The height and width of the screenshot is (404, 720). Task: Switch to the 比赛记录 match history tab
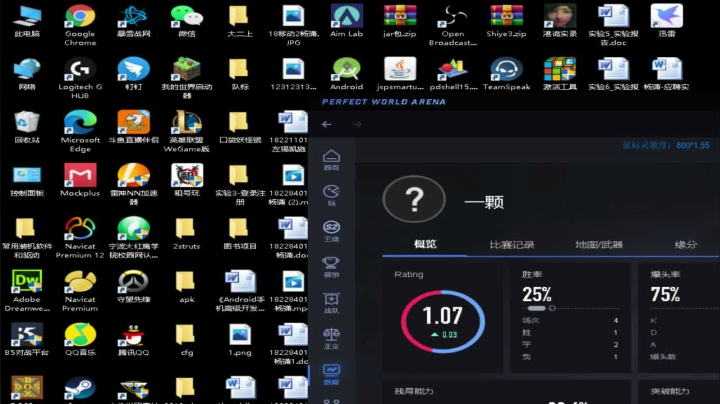(x=512, y=245)
